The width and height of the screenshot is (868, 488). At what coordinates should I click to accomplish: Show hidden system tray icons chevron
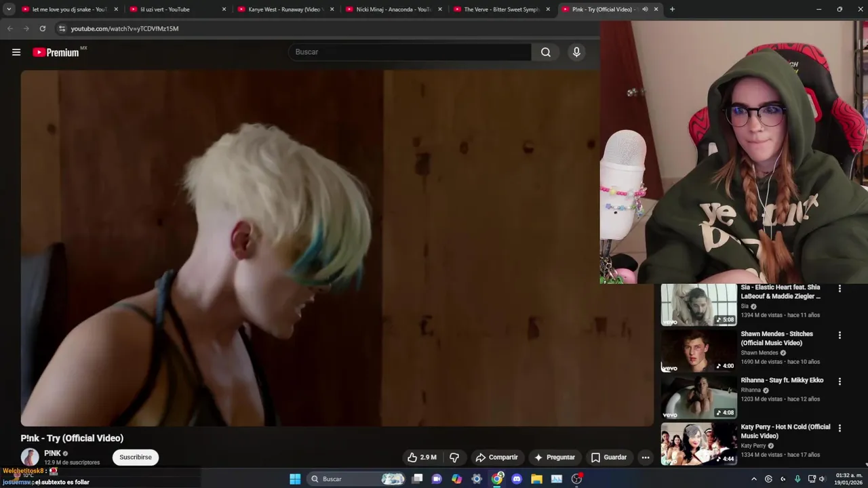tap(754, 479)
